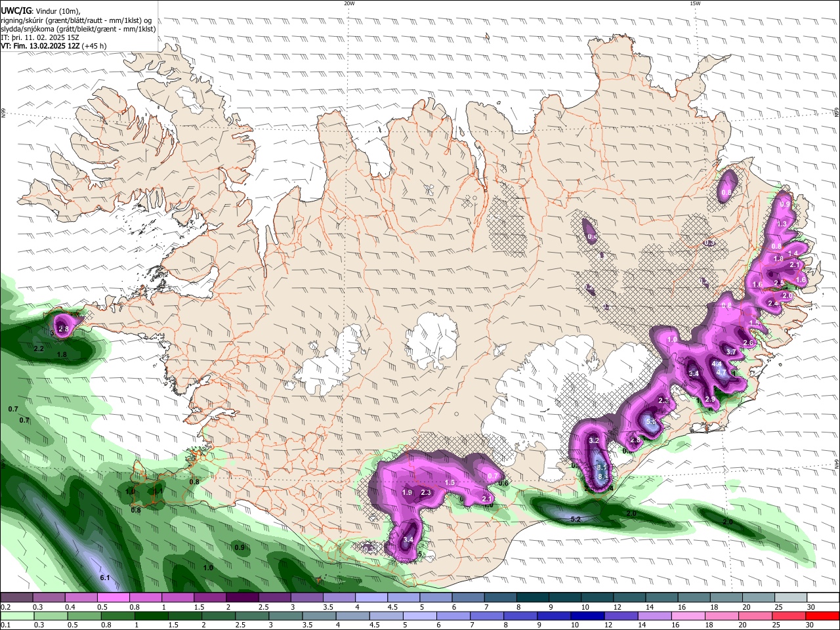Click the '3.2' snowfall value on the map

[x=595, y=440]
